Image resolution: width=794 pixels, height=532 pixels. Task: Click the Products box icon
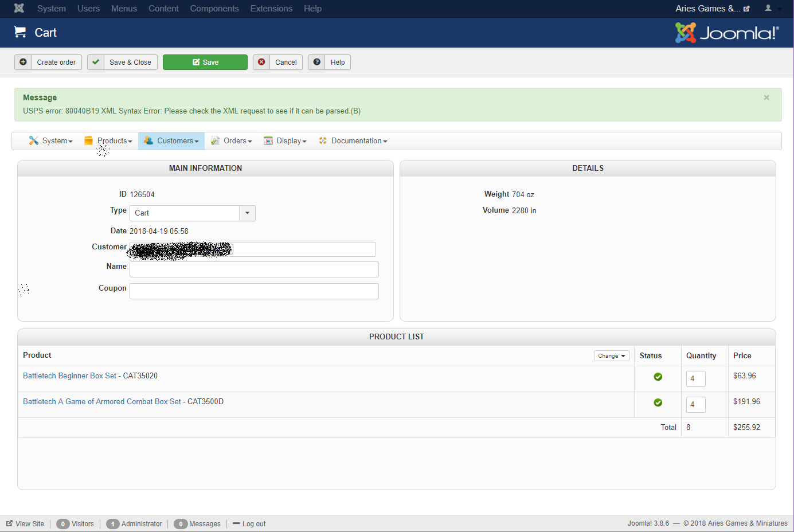tap(88, 140)
